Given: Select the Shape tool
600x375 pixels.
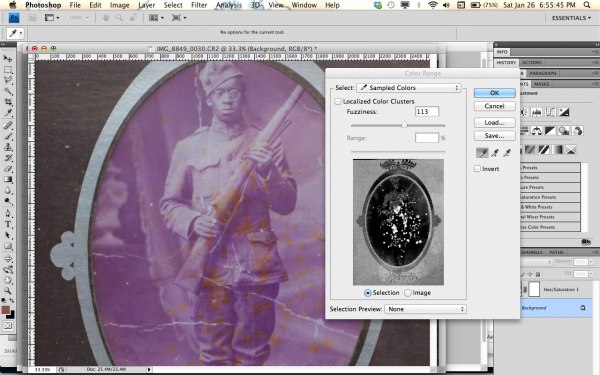Looking at the screenshot, I should (8, 246).
